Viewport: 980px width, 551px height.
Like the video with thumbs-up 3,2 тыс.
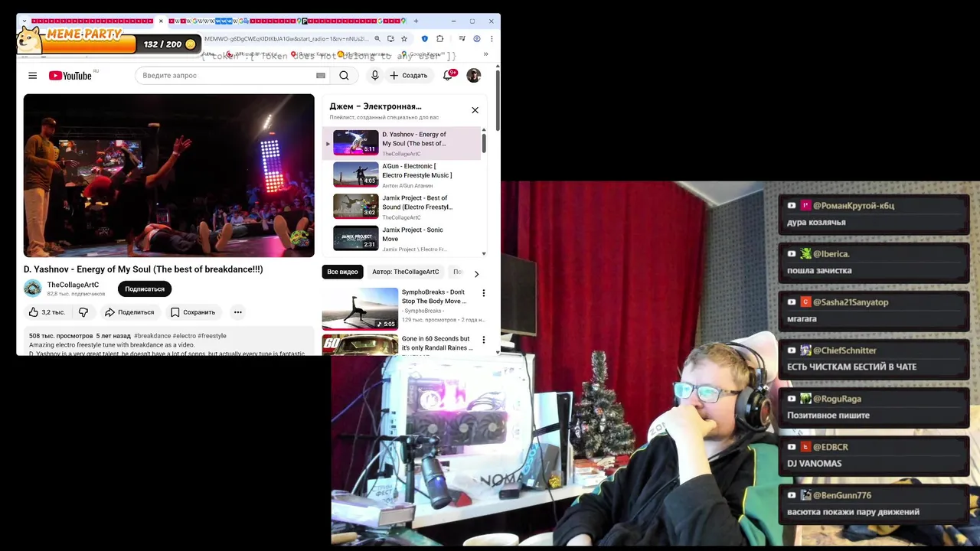[x=47, y=312]
